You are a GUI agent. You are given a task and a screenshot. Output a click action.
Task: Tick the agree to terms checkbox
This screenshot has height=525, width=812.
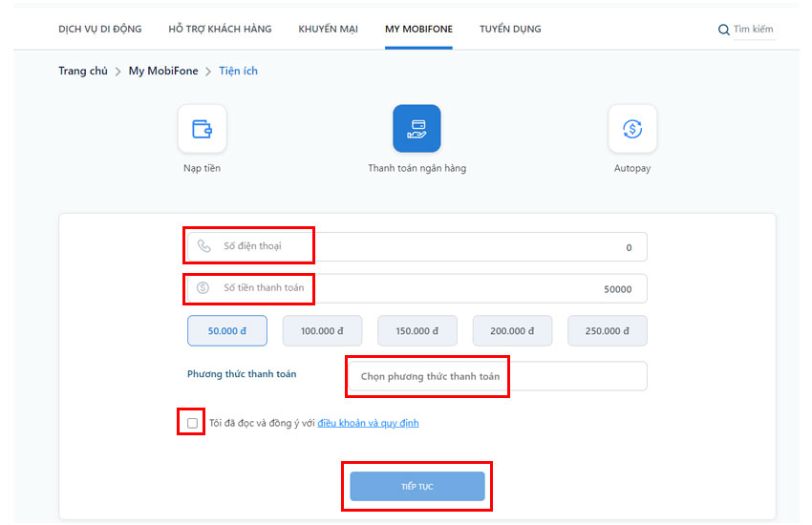click(x=193, y=423)
